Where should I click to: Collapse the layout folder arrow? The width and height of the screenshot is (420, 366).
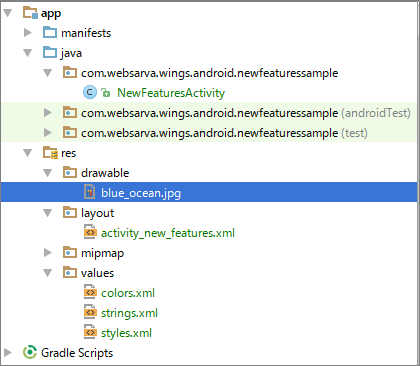(48, 213)
